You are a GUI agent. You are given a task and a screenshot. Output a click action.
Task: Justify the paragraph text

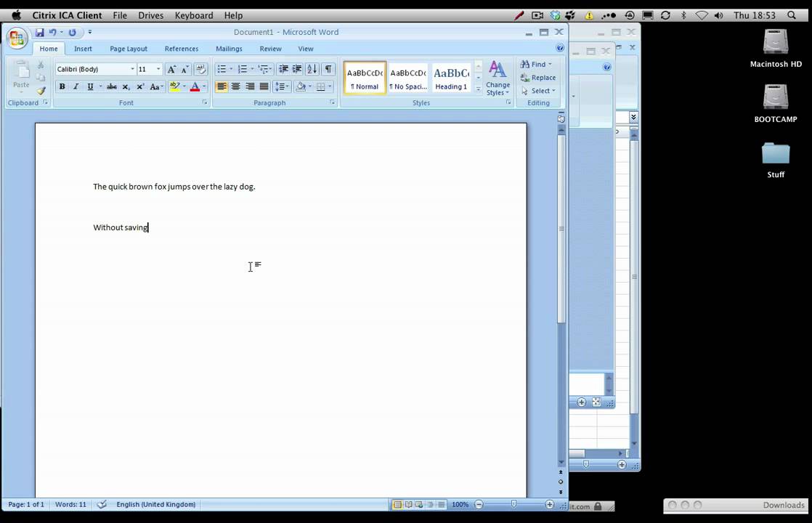(x=264, y=86)
